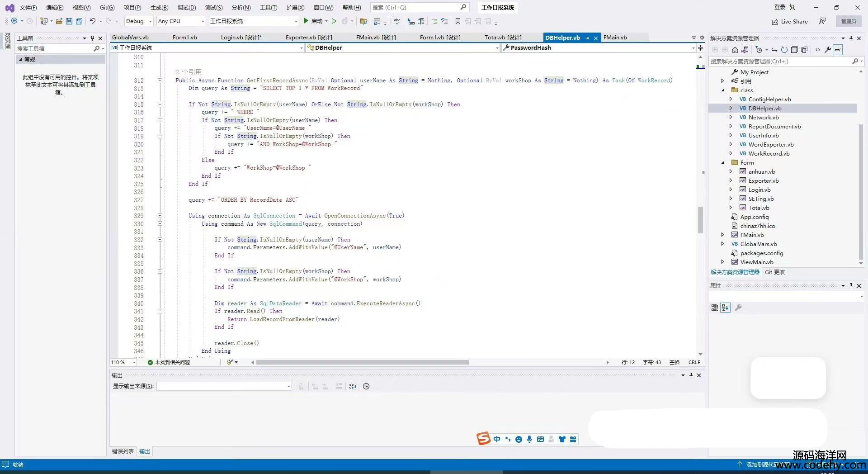
Task: Click Solution Explorer Home icon
Action: (735, 50)
